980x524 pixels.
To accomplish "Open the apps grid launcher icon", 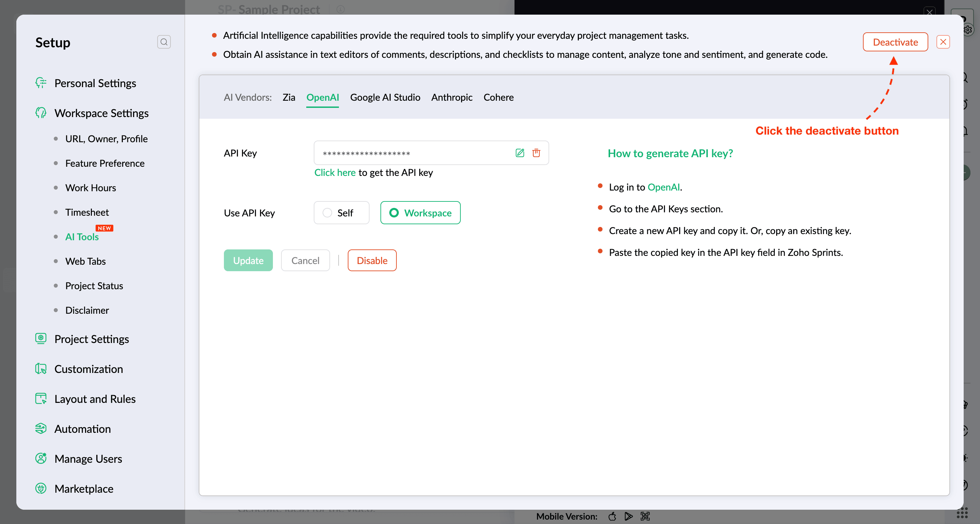I will click(x=962, y=513).
